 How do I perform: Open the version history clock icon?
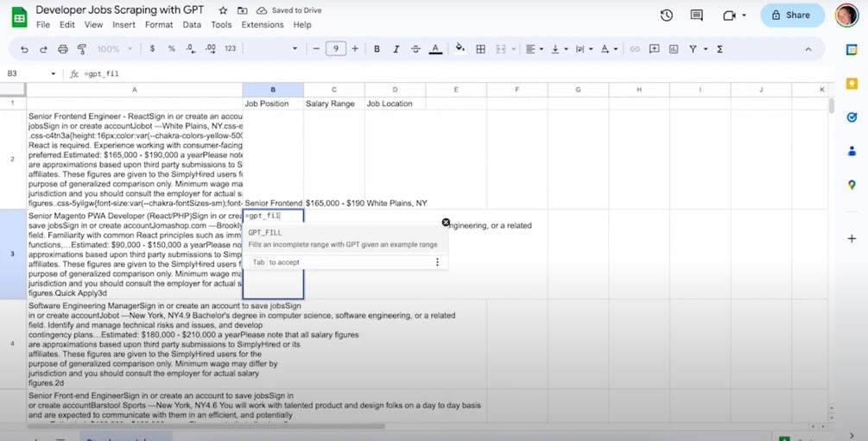667,16
